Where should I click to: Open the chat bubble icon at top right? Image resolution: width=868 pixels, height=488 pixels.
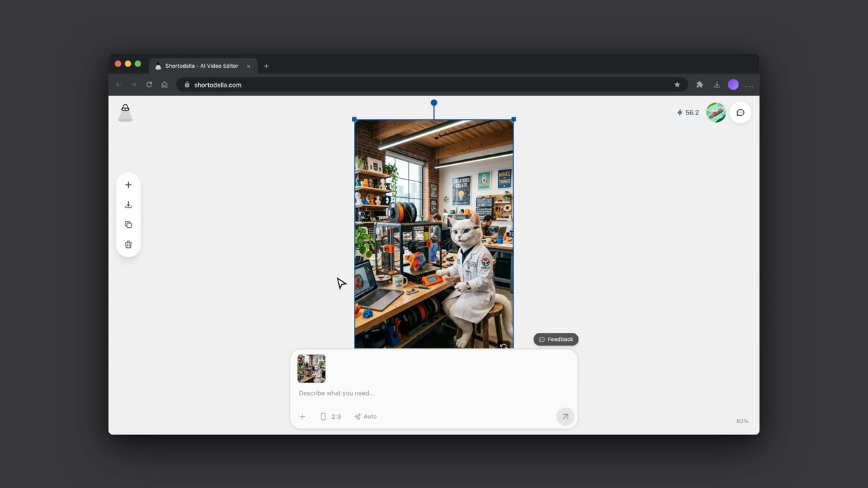[741, 113]
